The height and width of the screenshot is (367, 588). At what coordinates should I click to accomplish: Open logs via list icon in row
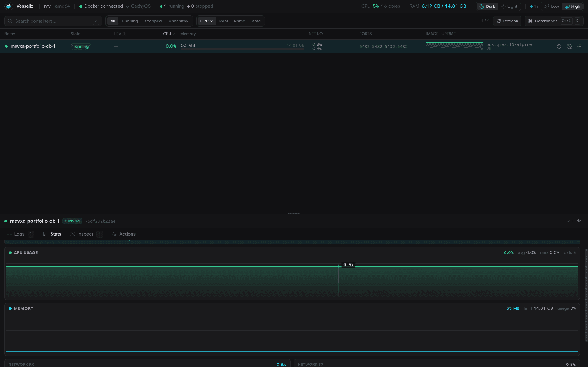(579, 47)
